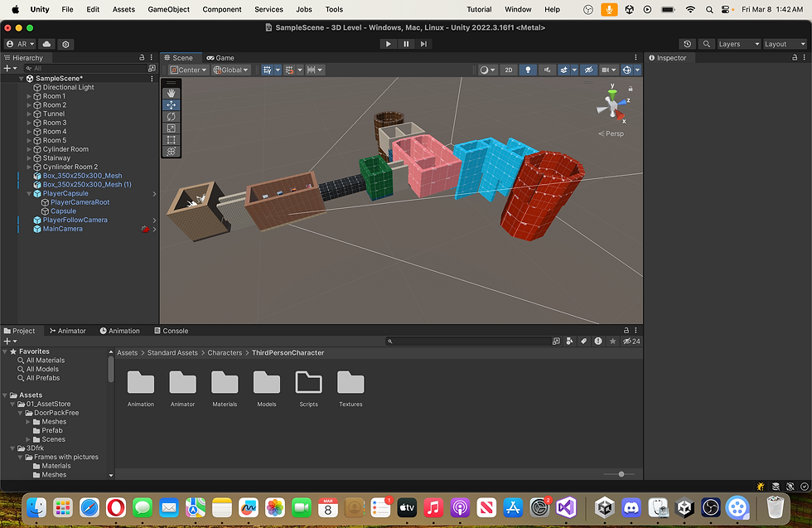Viewport: 812px width, 528px height.
Task: Open the Center pivot mode dropdown
Action: [x=189, y=70]
